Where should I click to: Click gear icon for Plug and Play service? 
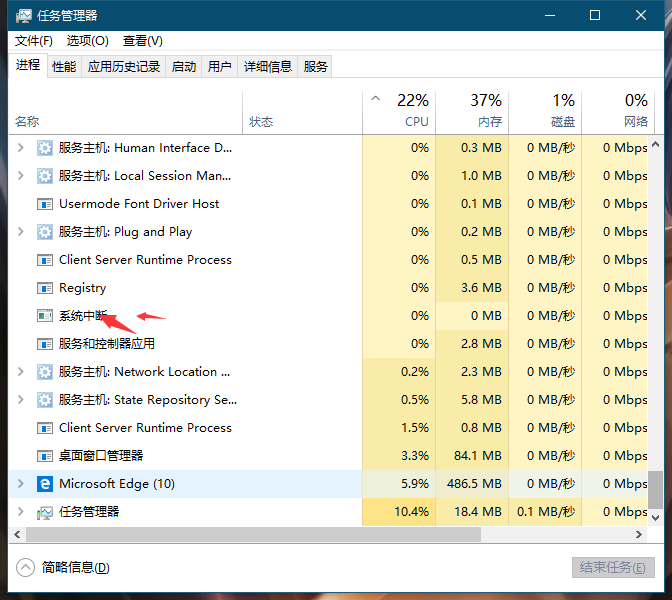(x=44, y=232)
